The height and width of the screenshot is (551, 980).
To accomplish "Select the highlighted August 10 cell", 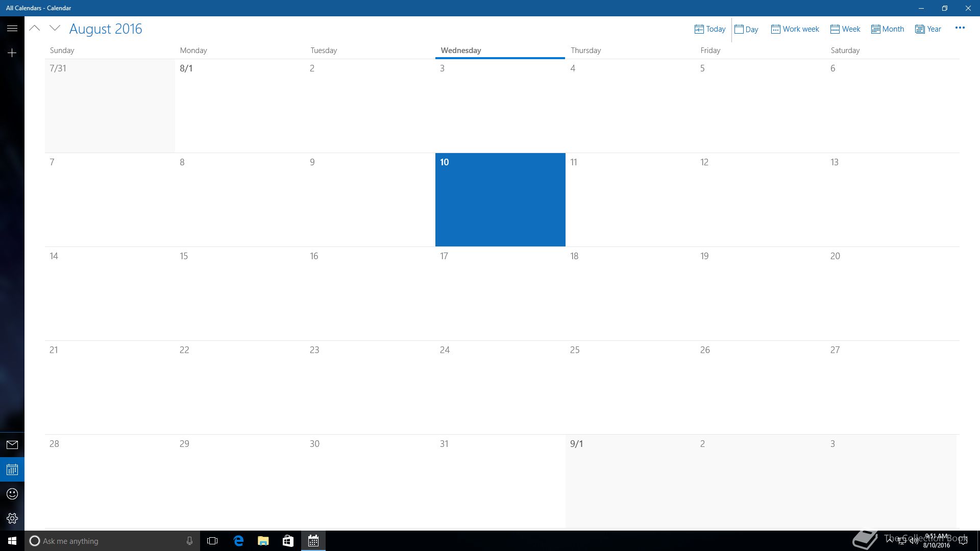I will [x=500, y=199].
